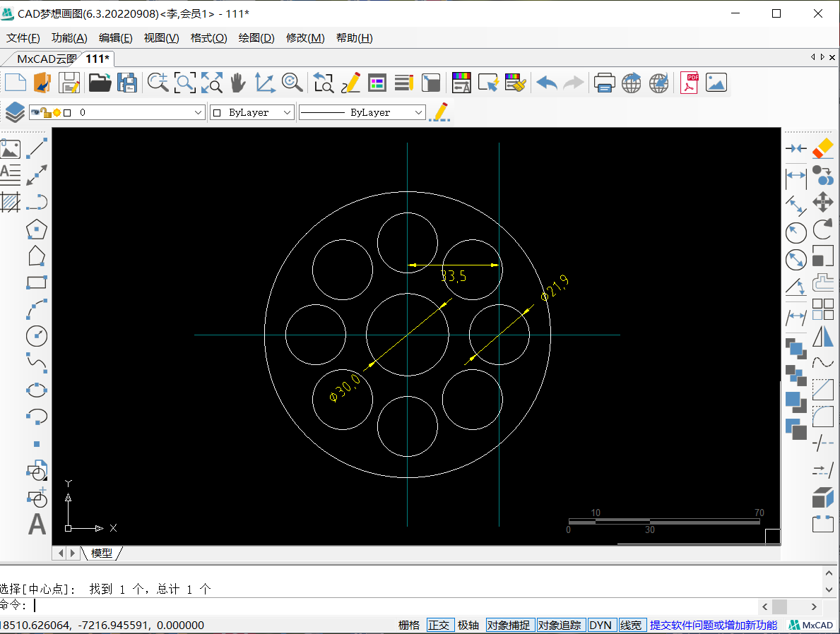Select the circle drawing tool
This screenshot has height=634, width=840.
(37, 336)
